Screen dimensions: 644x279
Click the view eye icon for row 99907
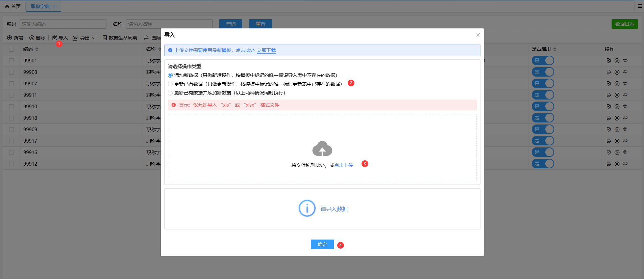click(625, 83)
